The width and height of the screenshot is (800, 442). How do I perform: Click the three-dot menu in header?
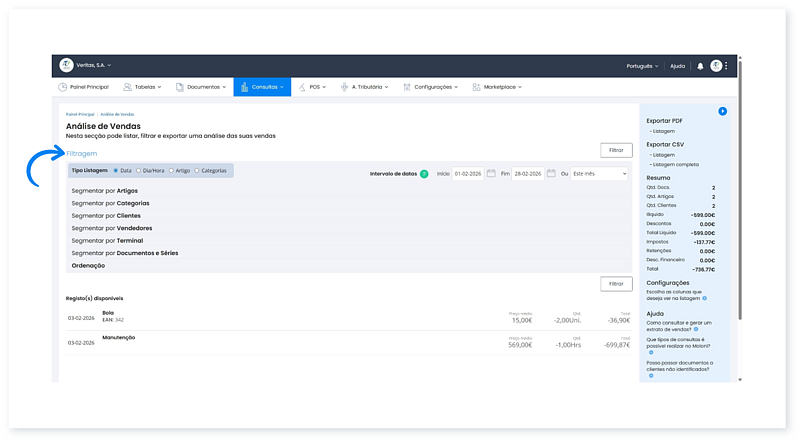click(727, 66)
